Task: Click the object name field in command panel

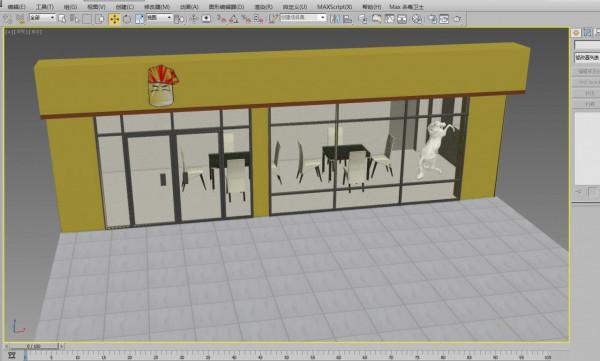Action: pyautogui.click(x=587, y=46)
